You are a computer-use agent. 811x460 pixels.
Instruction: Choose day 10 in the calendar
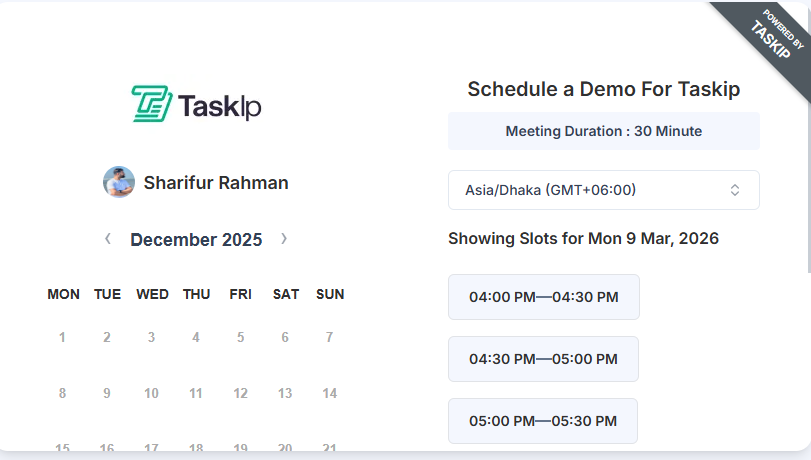click(x=151, y=394)
